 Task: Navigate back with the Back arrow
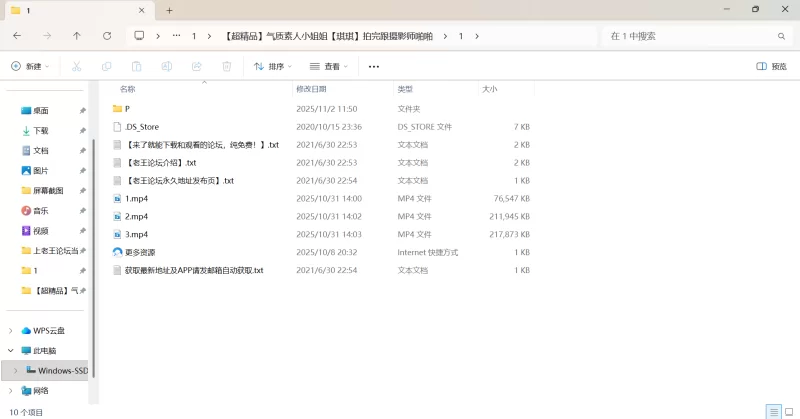pos(17,36)
